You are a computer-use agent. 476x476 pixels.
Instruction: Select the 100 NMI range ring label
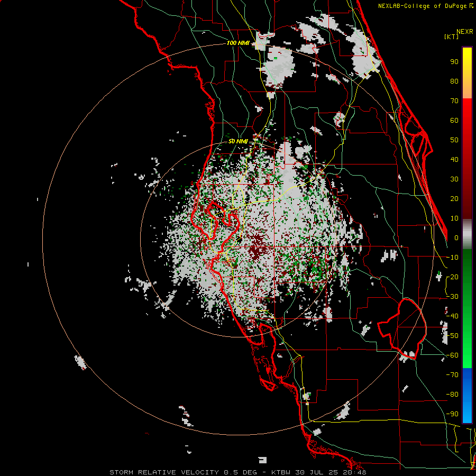click(x=238, y=43)
